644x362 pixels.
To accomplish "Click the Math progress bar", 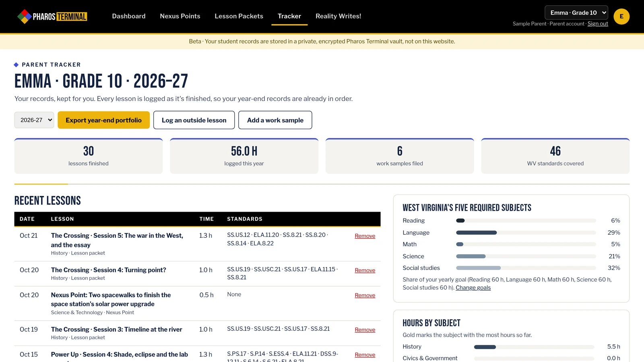I will [526, 244].
